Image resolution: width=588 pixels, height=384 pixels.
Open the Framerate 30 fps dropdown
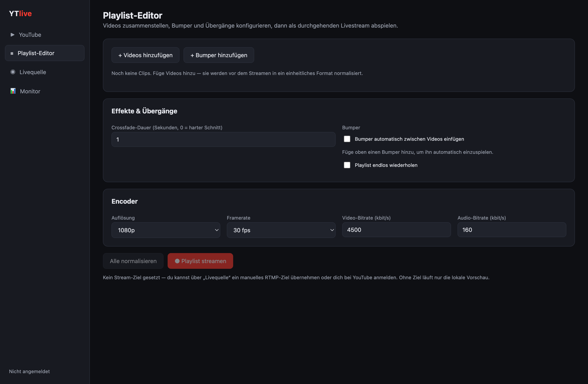(x=281, y=230)
